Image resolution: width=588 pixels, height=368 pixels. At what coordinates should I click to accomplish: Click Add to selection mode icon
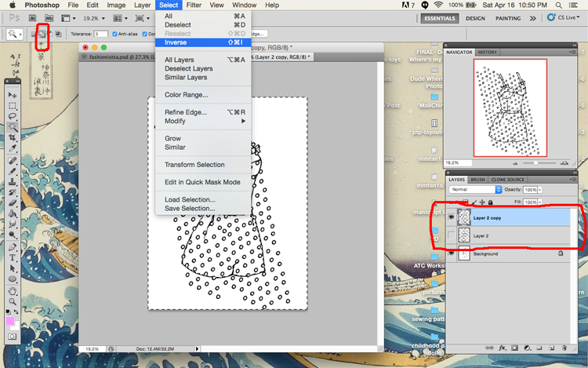point(42,35)
